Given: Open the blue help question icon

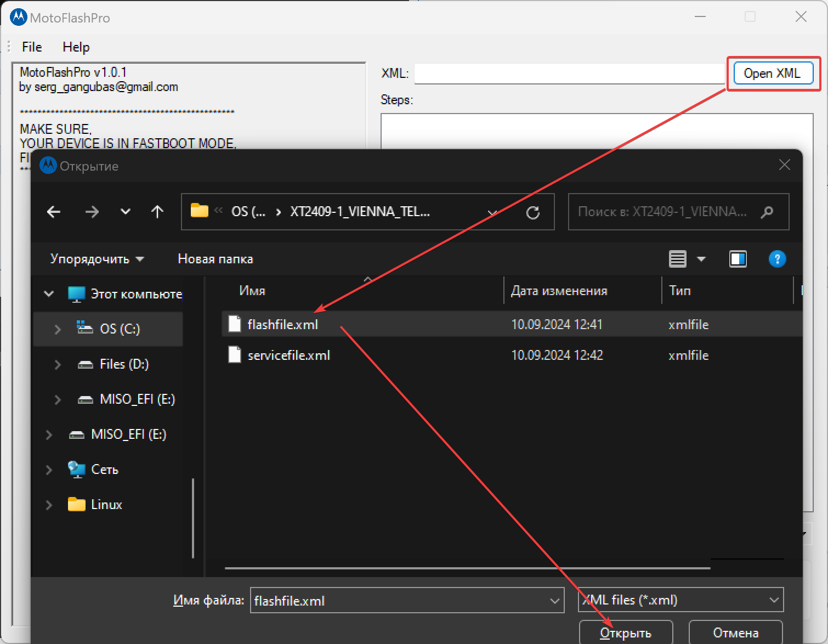Looking at the screenshot, I should point(777,259).
